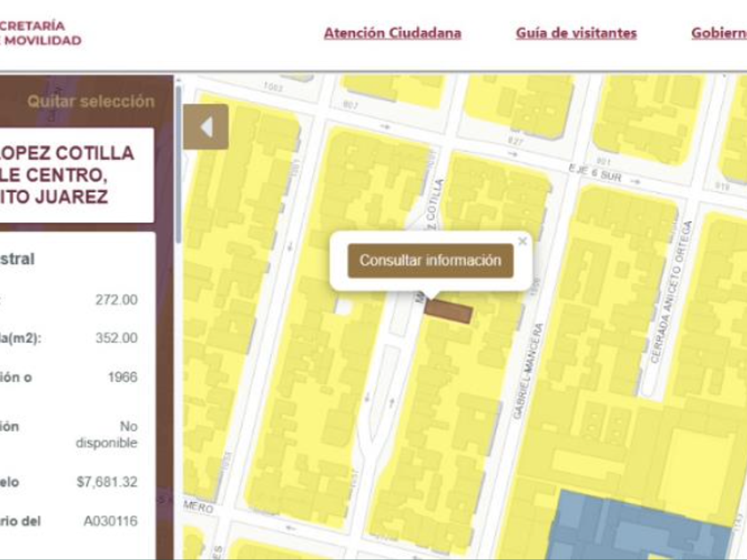
Task: Click the Secretaría de Movilidad logo
Action: 41,33
